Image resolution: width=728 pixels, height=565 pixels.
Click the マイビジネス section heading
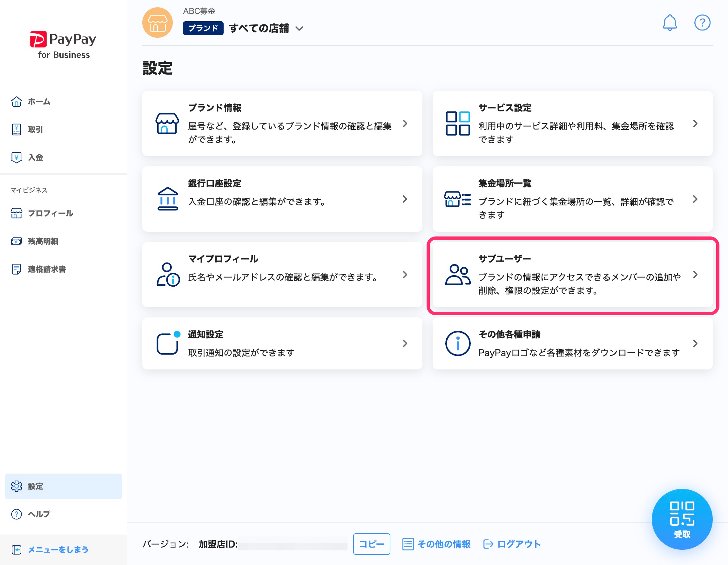pos(29,190)
